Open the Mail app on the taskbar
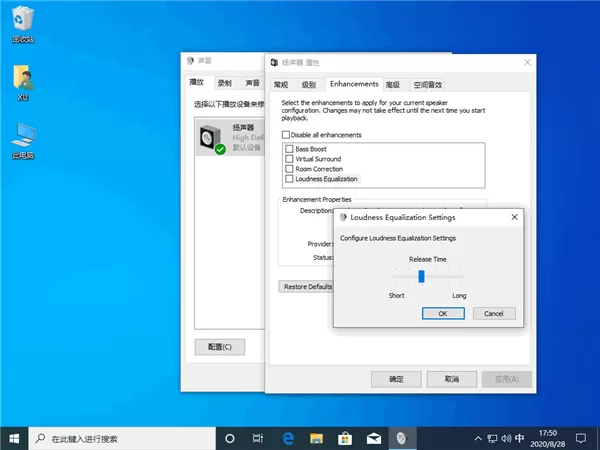600x450 pixels. coord(374,439)
